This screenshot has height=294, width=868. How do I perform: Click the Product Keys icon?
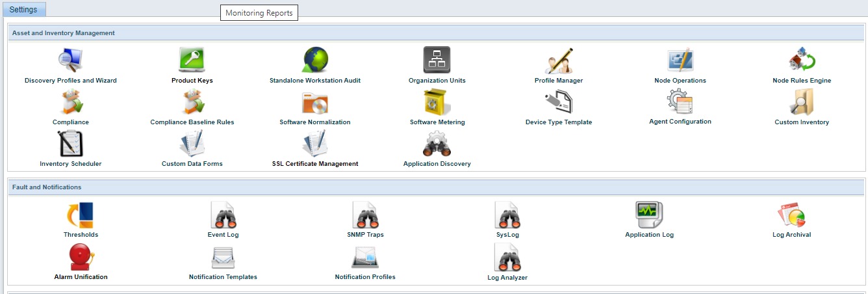click(192, 60)
